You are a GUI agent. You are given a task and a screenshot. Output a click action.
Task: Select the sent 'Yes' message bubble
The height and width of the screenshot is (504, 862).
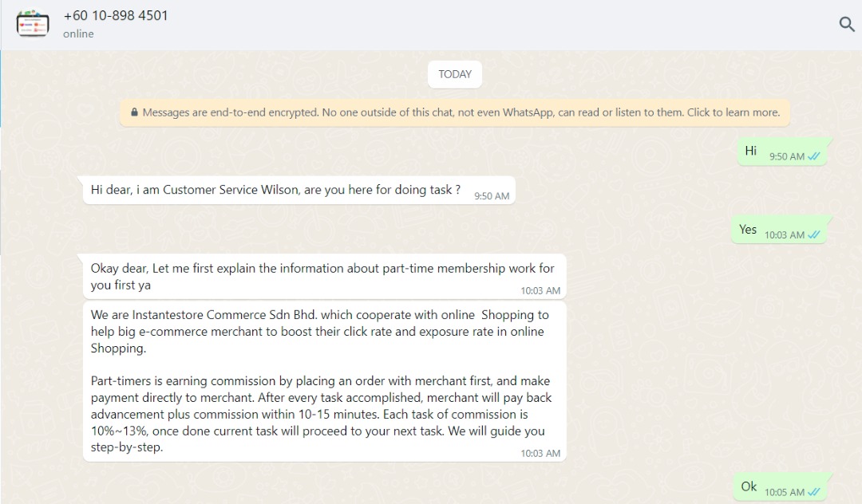click(x=780, y=230)
